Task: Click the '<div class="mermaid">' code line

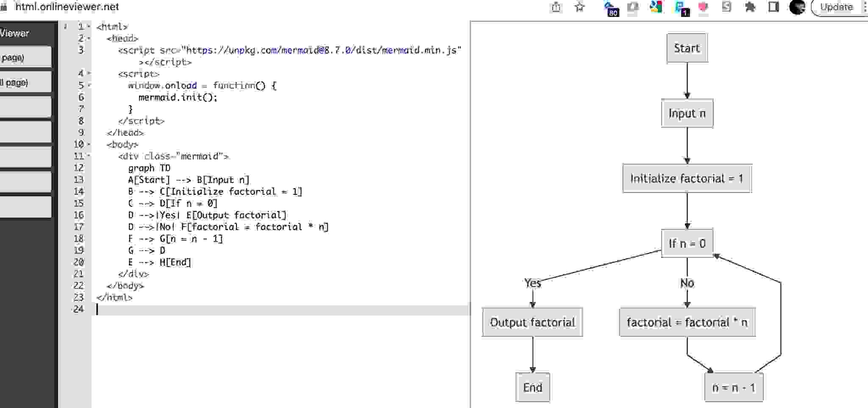Action: pyautogui.click(x=173, y=156)
